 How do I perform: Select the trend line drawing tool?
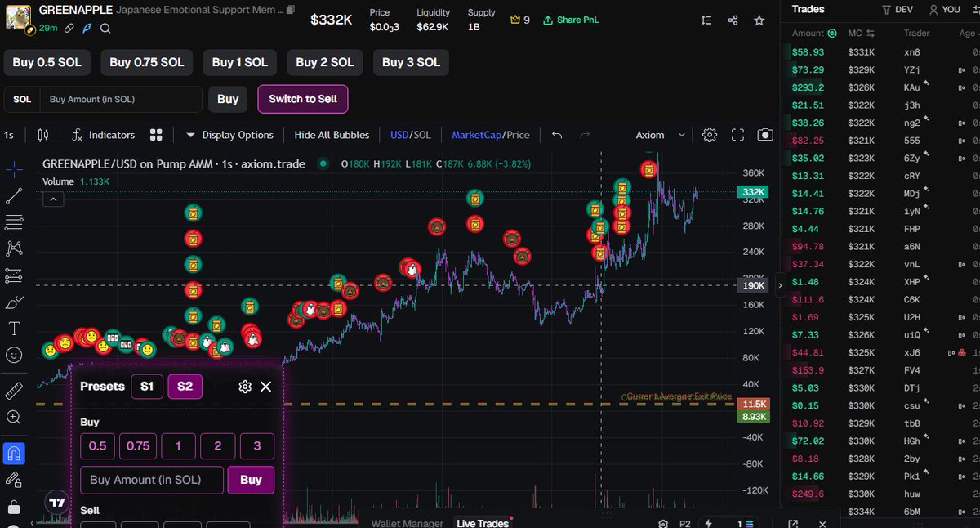(x=13, y=196)
